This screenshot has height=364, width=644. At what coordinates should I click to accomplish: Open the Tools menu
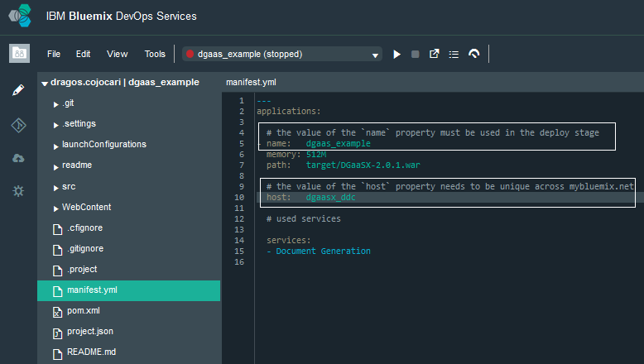click(x=155, y=54)
